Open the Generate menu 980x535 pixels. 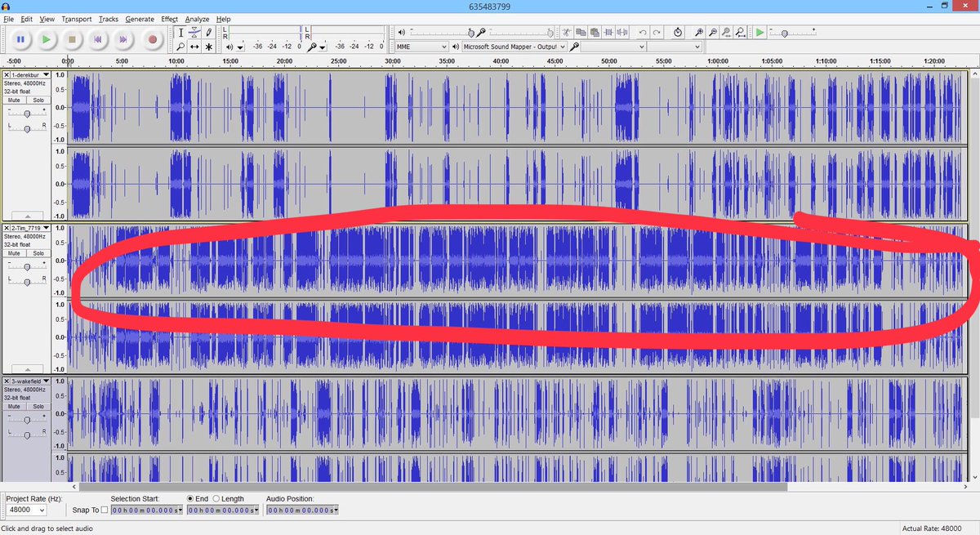click(x=140, y=19)
